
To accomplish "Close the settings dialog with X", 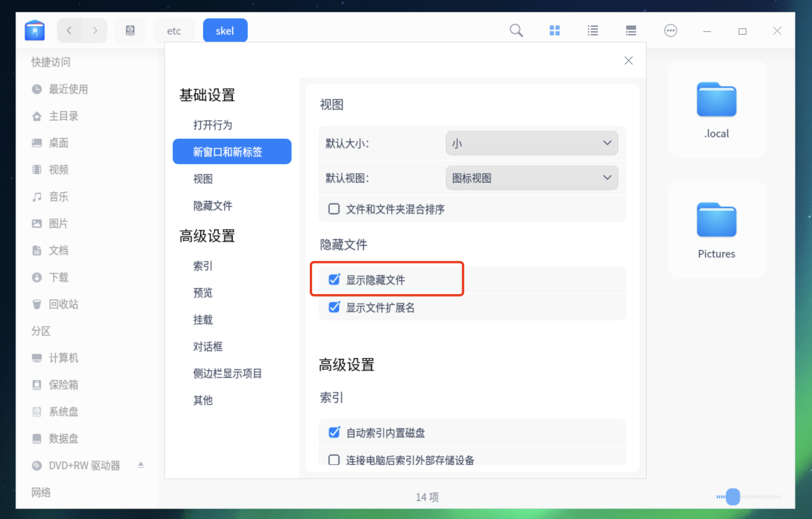I will tap(628, 60).
